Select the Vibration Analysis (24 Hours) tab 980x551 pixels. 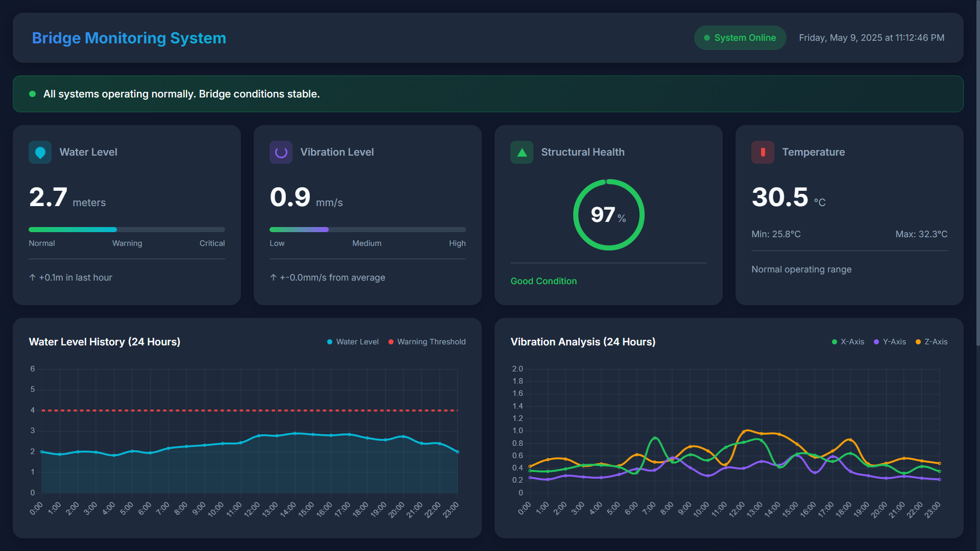pos(583,342)
